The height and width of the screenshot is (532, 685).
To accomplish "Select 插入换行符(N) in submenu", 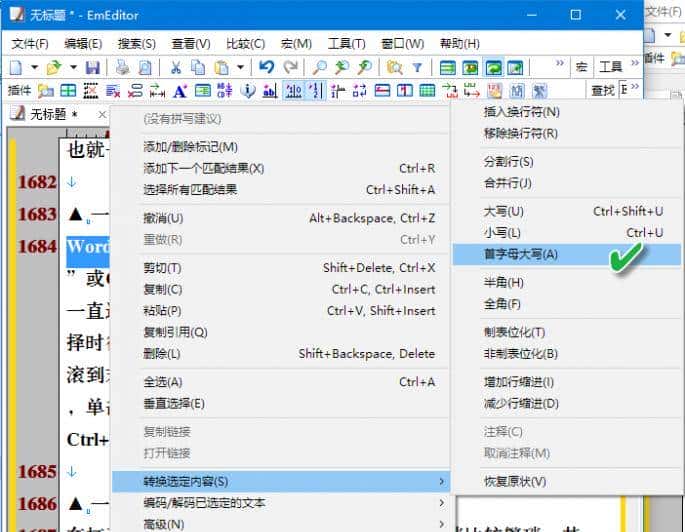I will 567,112.
